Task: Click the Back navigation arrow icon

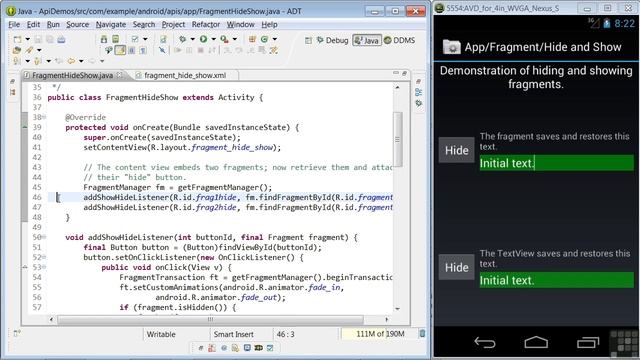Action: (x=71, y=61)
